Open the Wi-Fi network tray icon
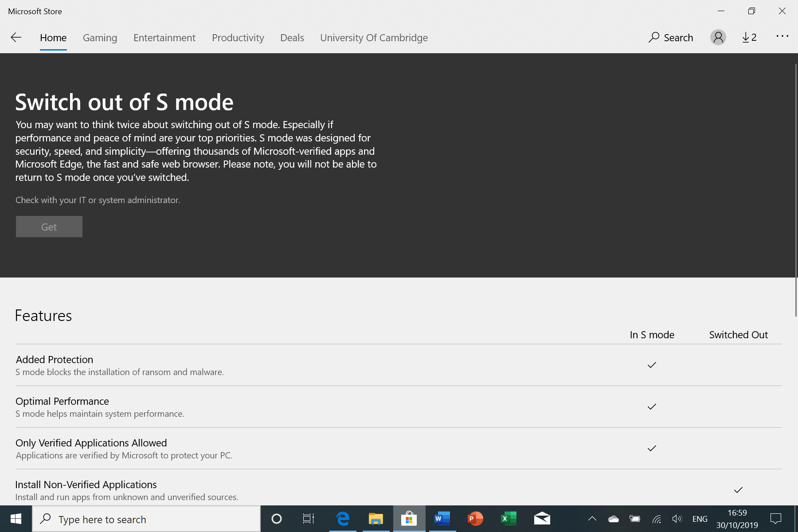 657,519
